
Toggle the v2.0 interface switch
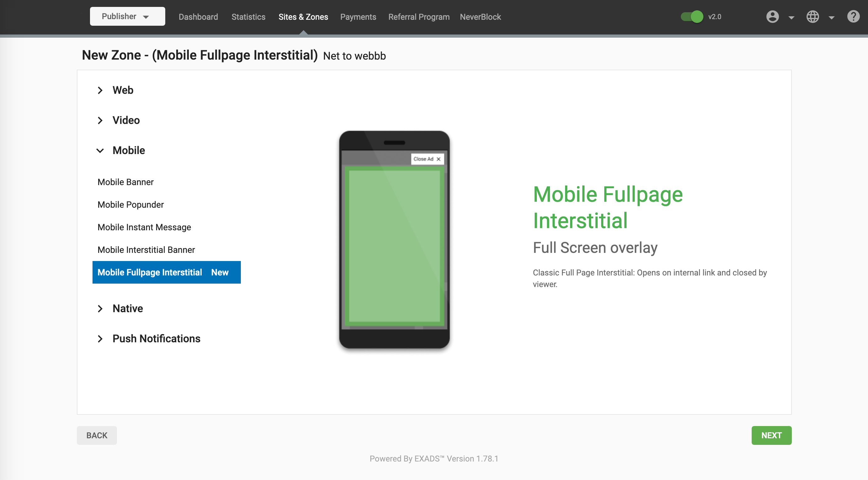pyautogui.click(x=692, y=17)
